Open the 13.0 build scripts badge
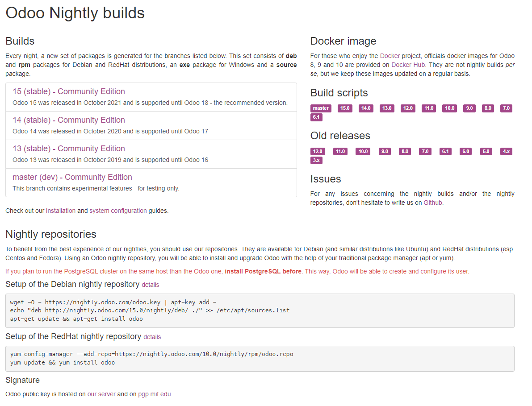Image resolution: width=532 pixels, height=406 pixels. tap(387, 108)
